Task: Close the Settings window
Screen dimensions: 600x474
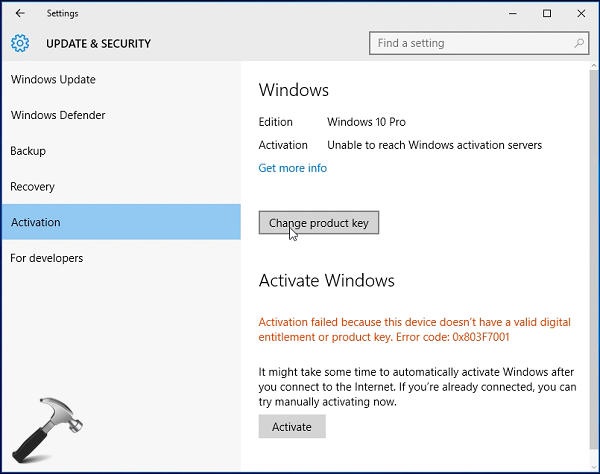Action: [581, 13]
